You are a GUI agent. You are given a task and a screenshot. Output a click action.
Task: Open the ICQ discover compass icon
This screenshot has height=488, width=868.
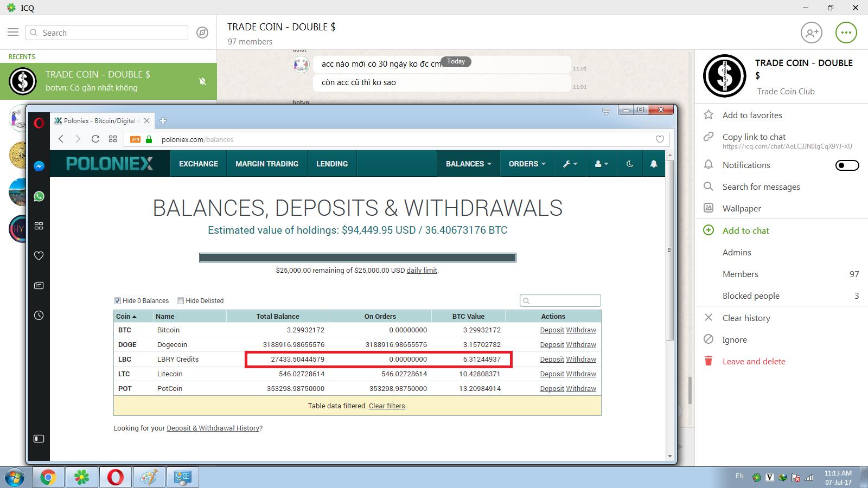click(x=202, y=33)
